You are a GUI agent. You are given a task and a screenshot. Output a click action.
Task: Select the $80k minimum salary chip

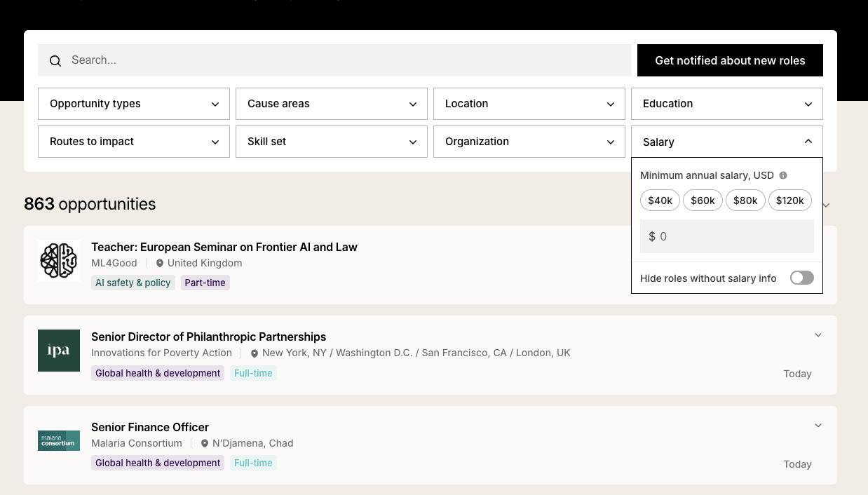[x=745, y=201]
